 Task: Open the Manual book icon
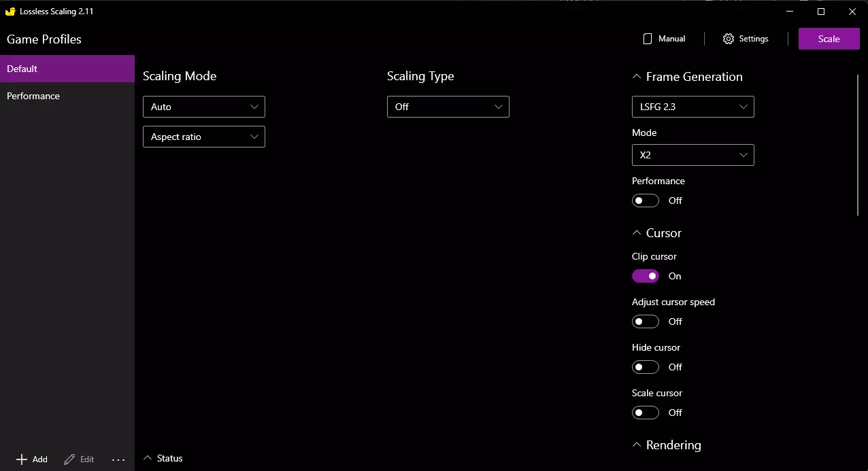(x=648, y=39)
